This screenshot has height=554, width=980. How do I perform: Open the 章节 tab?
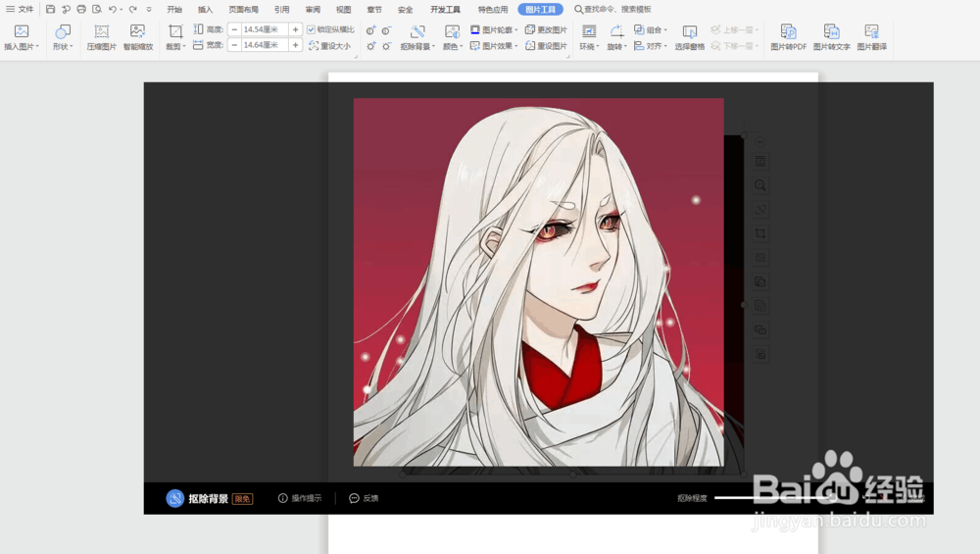(373, 10)
